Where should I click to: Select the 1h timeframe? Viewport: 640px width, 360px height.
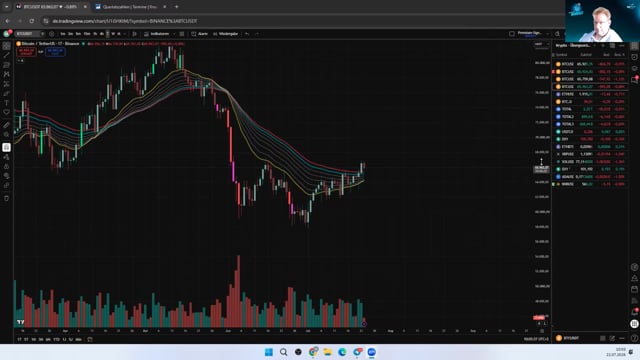[x=95, y=34]
